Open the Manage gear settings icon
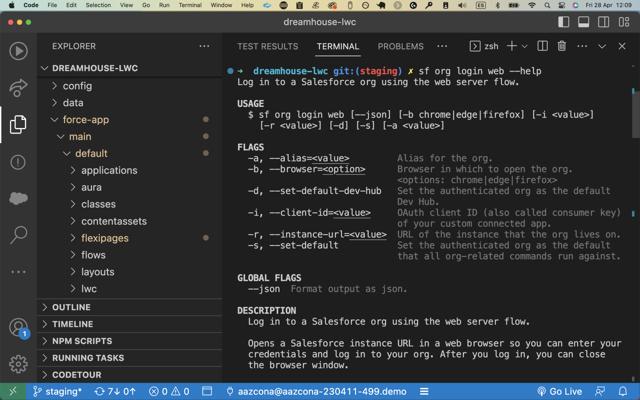The width and height of the screenshot is (640, 400). point(18,364)
